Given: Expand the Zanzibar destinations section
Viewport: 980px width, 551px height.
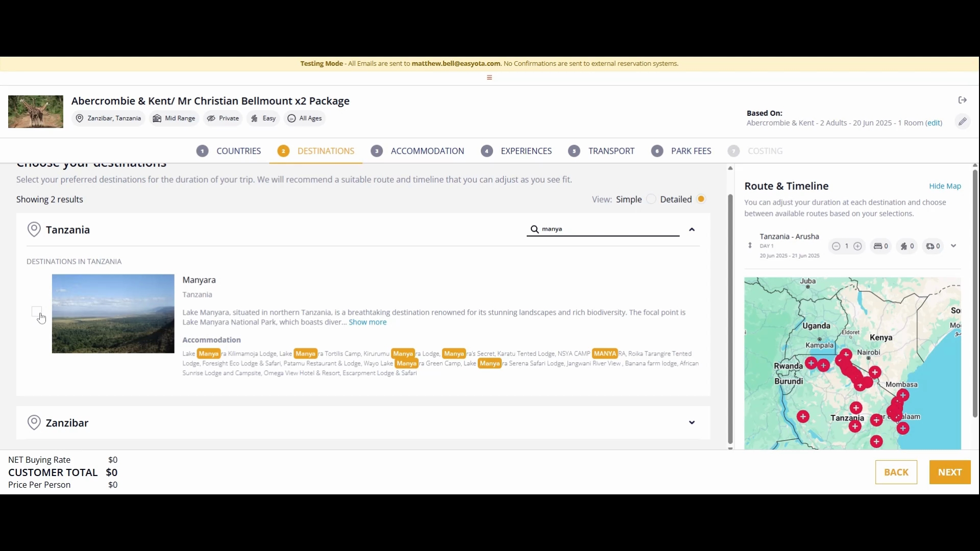Looking at the screenshot, I should pos(692,422).
